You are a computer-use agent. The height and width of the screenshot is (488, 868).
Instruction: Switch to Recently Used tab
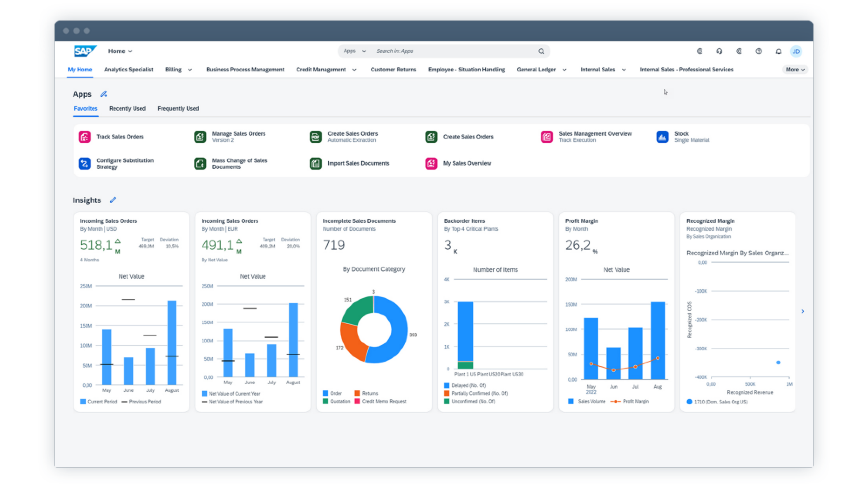[x=127, y=108]
